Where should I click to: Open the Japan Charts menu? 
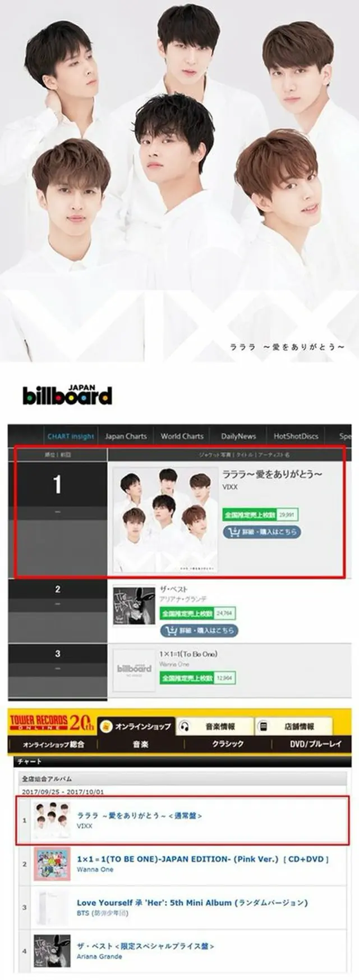click(x=126, y=436)
